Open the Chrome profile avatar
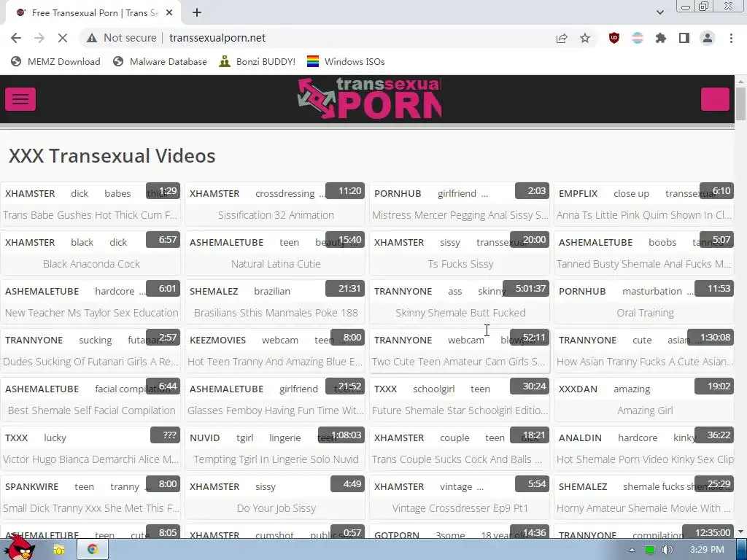 [708, 38]
